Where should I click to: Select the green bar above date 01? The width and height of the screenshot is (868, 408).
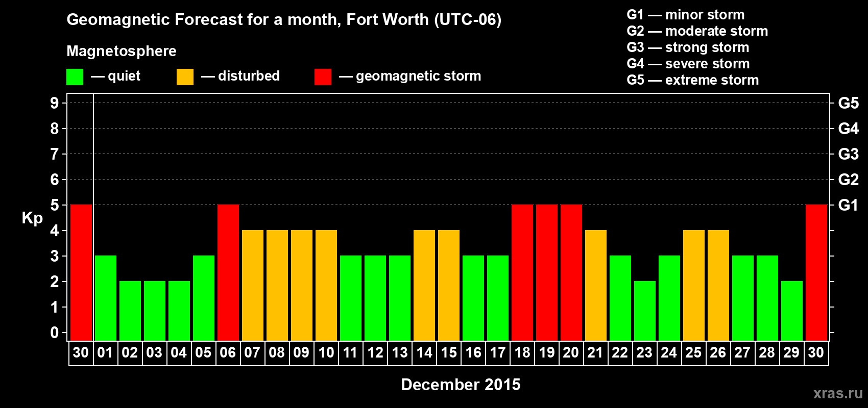106,298
